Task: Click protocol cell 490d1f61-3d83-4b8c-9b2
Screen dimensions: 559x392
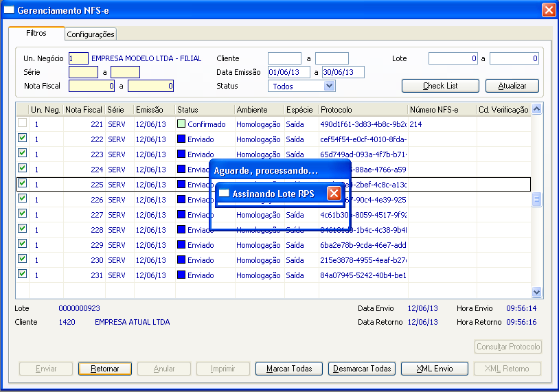Action: 363,124
